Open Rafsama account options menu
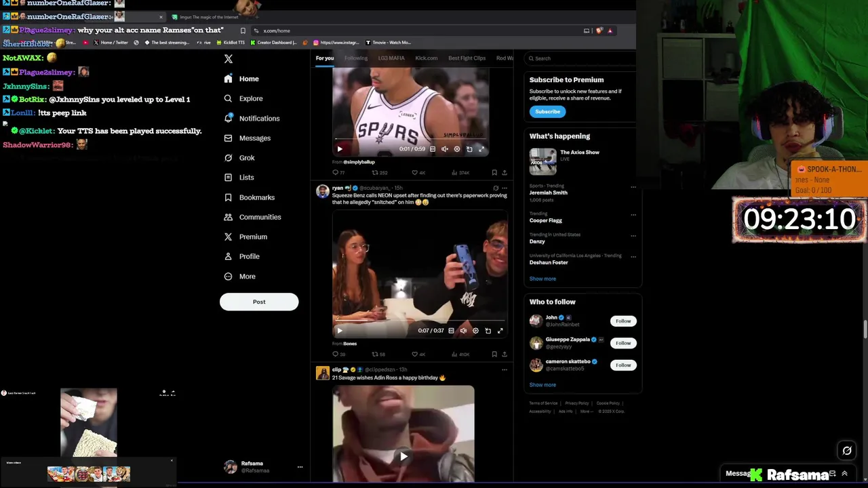Image resolution: width=868 pixels, height=488 pixels. (x=300, y=467)
